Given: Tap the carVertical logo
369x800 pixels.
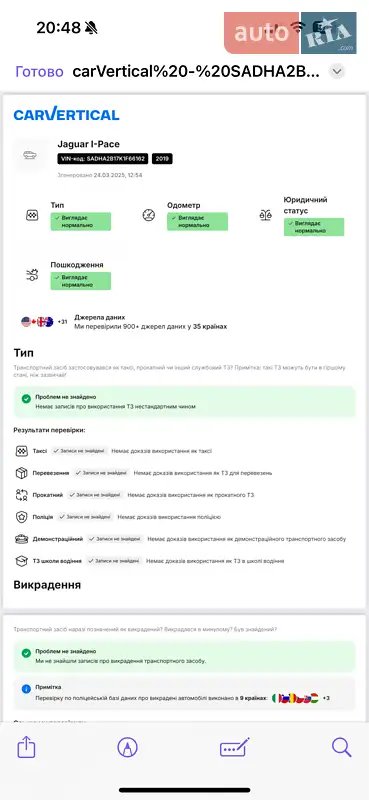Looking at the screenshot, I should click(66, 114).
